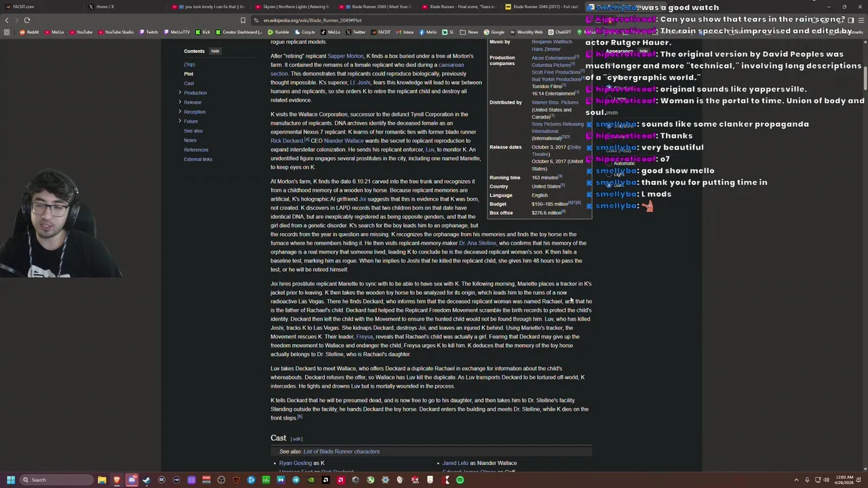Open the Sapper Morton link

345,56
